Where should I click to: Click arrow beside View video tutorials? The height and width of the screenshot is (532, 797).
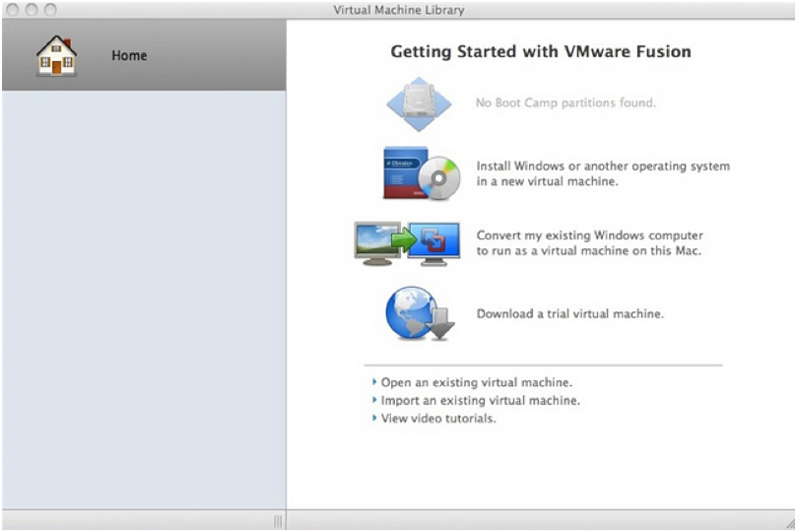click(x=374, y=418)
